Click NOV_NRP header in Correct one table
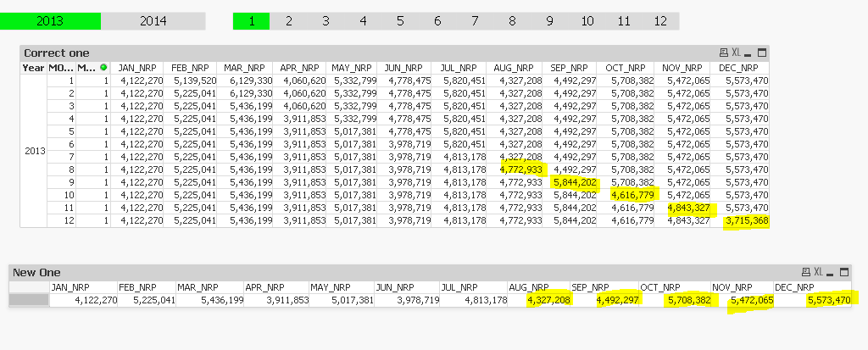The height and width of the screenshot is (350, 868). click(682, 68)
